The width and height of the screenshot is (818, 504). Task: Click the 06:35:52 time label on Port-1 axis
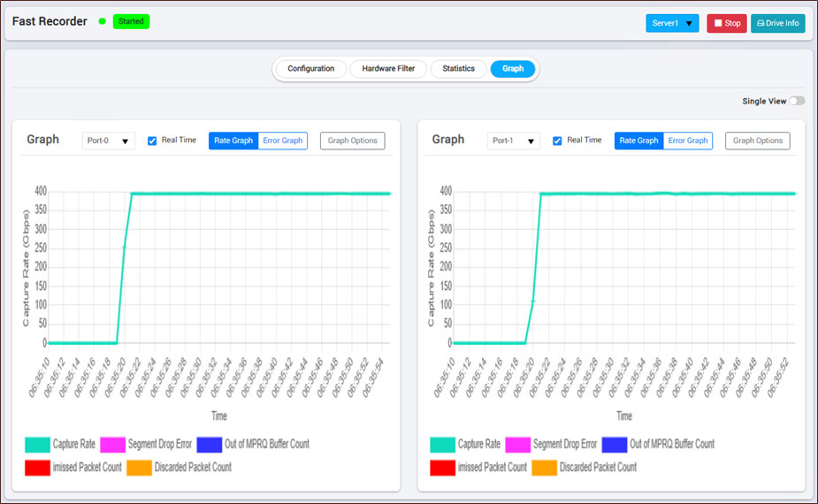(778, 378)
